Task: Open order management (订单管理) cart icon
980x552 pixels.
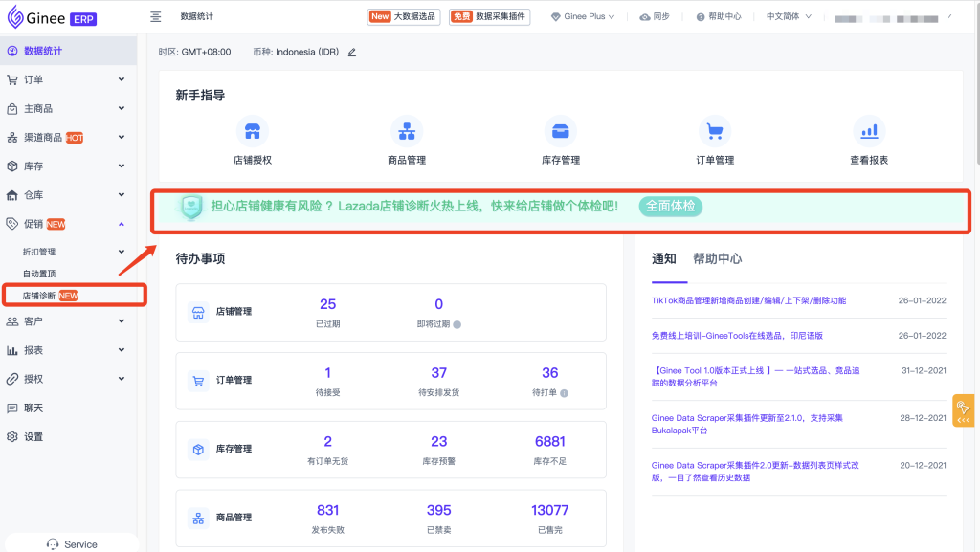Action: (x=715, y=131)
